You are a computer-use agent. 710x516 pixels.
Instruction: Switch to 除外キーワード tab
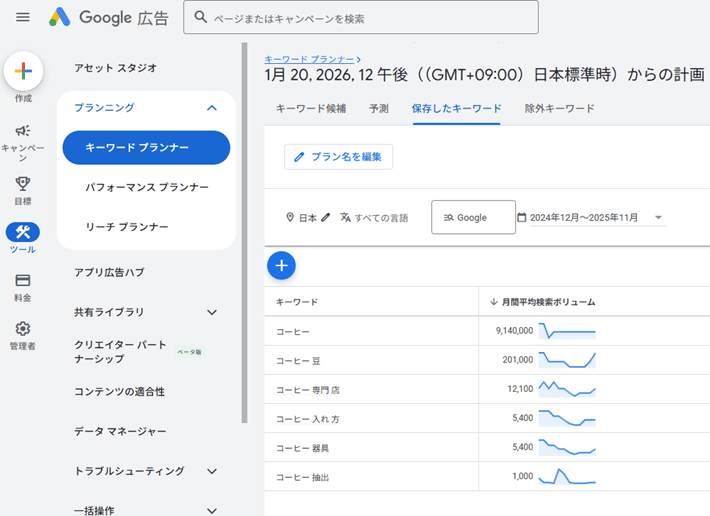559,109
